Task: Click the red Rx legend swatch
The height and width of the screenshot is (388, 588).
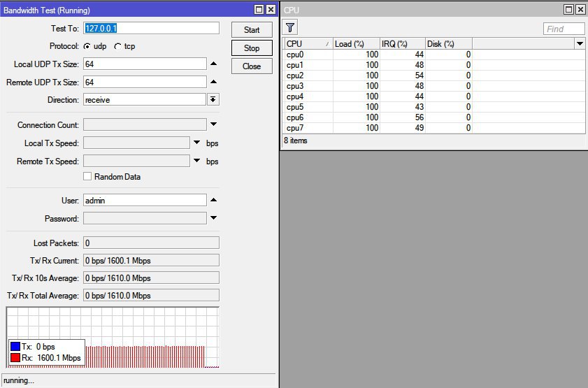Action: tap(15, 358)
